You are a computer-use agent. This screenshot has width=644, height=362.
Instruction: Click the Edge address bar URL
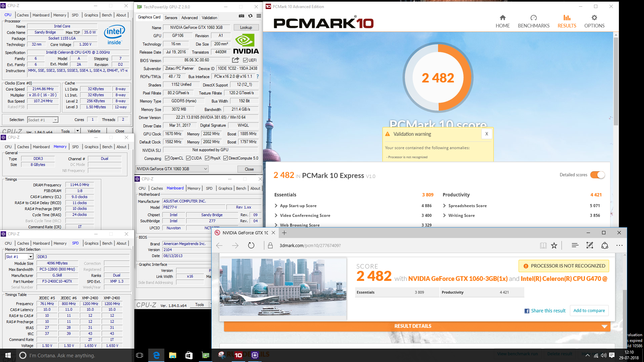tap(310, 245)
